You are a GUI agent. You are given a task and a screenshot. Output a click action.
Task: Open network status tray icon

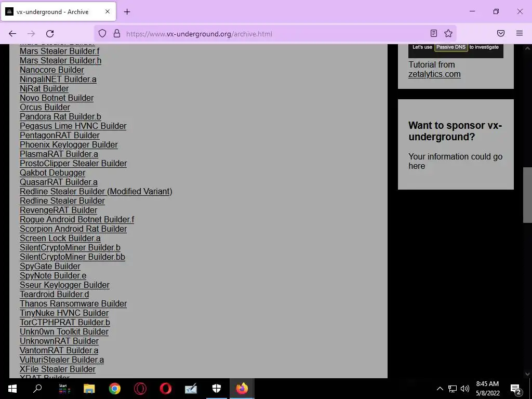pyautogui.click(x=453, y=389)
